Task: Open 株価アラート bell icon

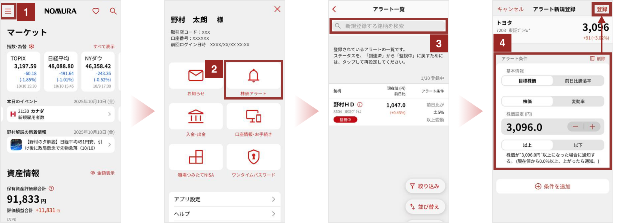Action: pos(253,76)
